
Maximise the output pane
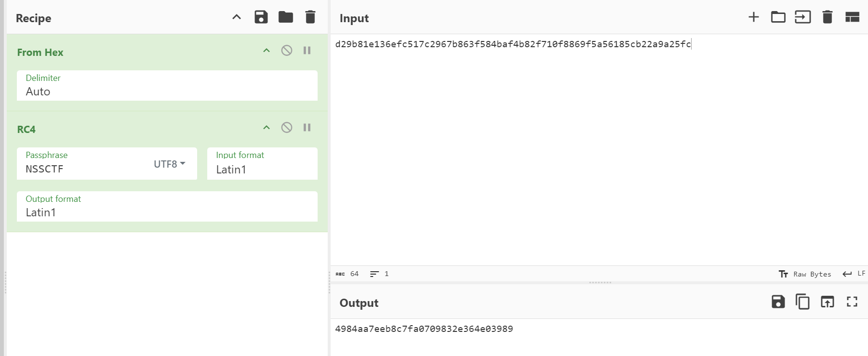(852, 302)
